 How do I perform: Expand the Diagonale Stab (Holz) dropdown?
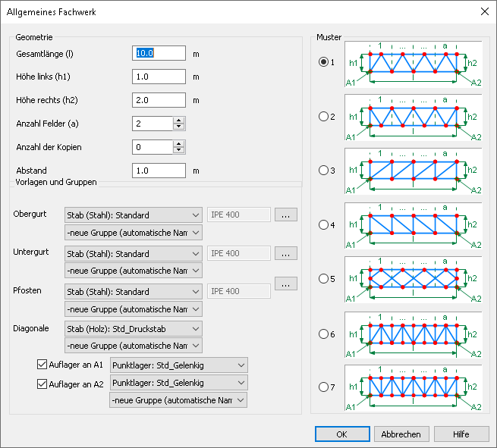(134, 328)
